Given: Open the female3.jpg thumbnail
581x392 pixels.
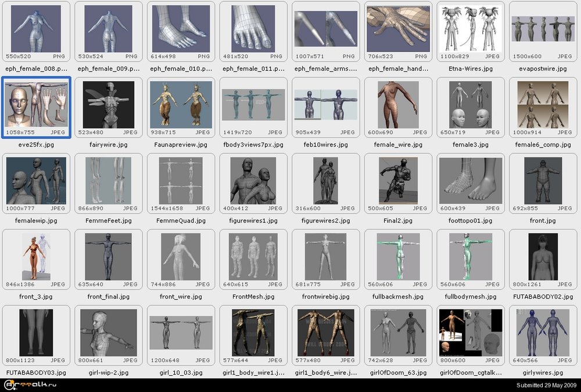Looking at the screenshot, I should click(470, 105).
